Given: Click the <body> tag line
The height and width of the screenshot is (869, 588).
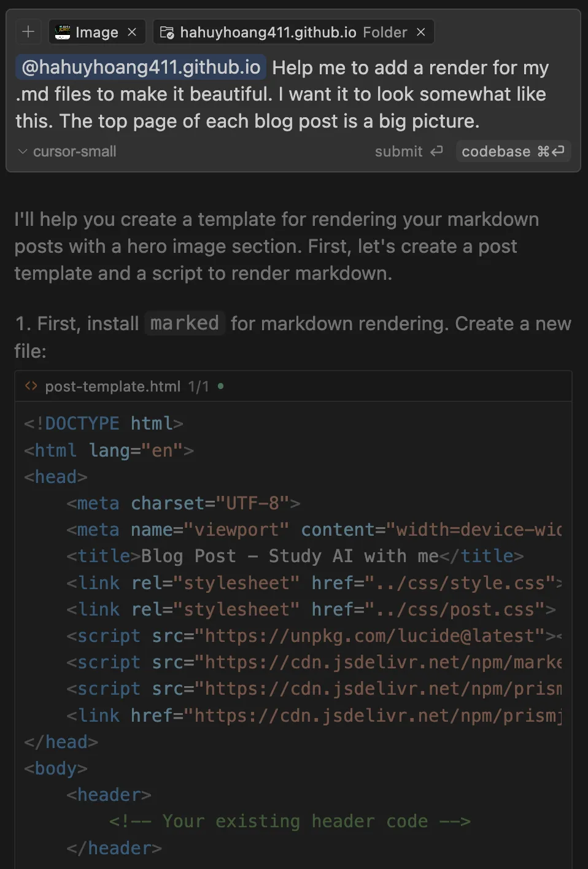Looking at the screenshot, I should coord(56,768).
